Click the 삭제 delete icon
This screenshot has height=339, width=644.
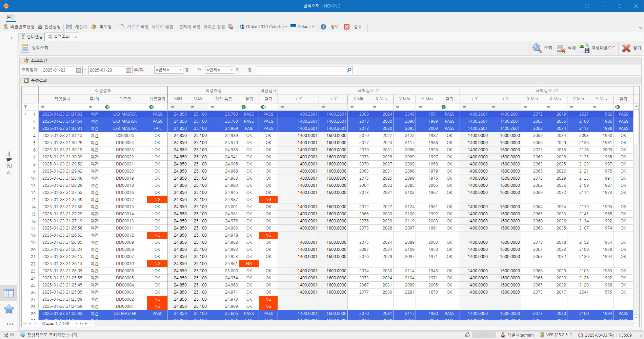point(561,48)
